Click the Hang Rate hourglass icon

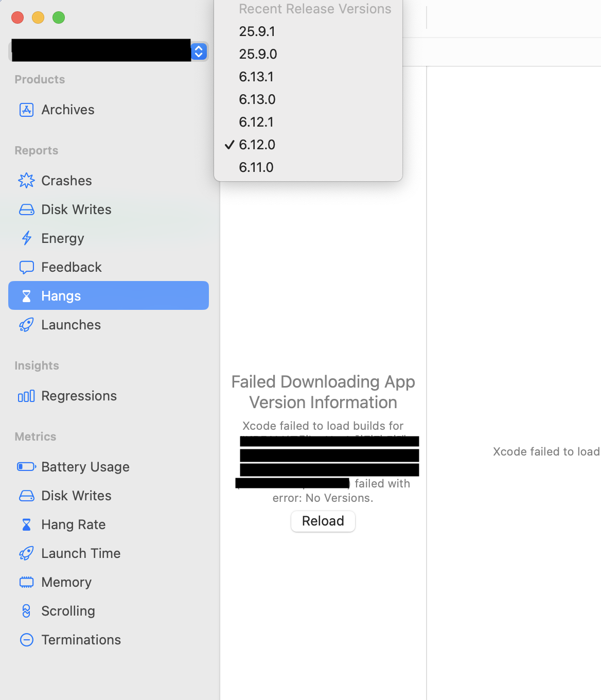click(26, 524)
